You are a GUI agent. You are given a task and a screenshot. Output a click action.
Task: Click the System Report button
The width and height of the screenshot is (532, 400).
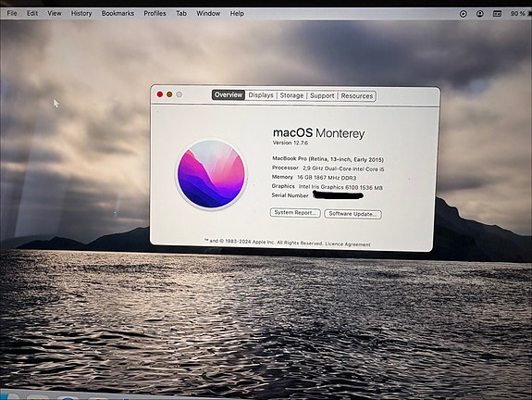pyautogui.click(x=295, y=213)
